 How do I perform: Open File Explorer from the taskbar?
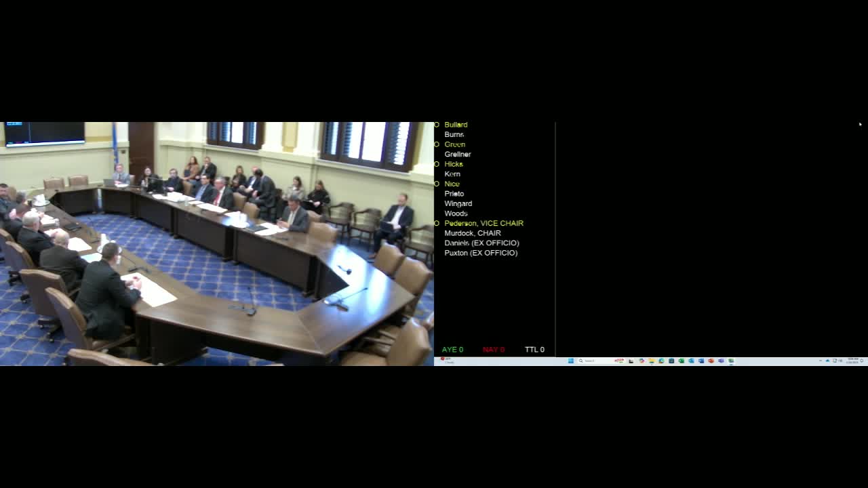652,361
